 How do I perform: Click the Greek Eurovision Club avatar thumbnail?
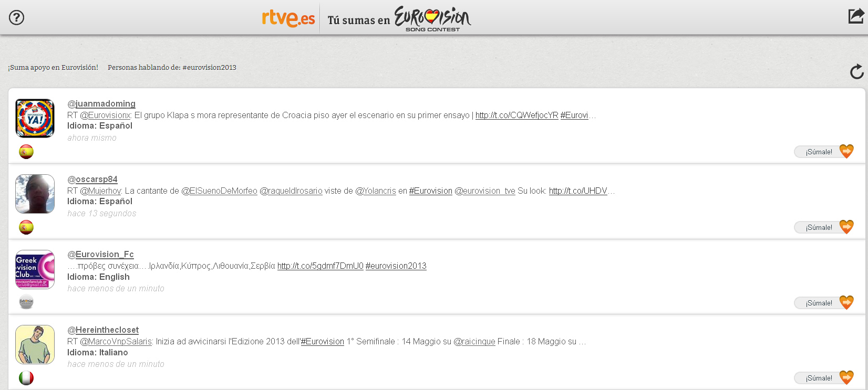click(x=35, y=269)
